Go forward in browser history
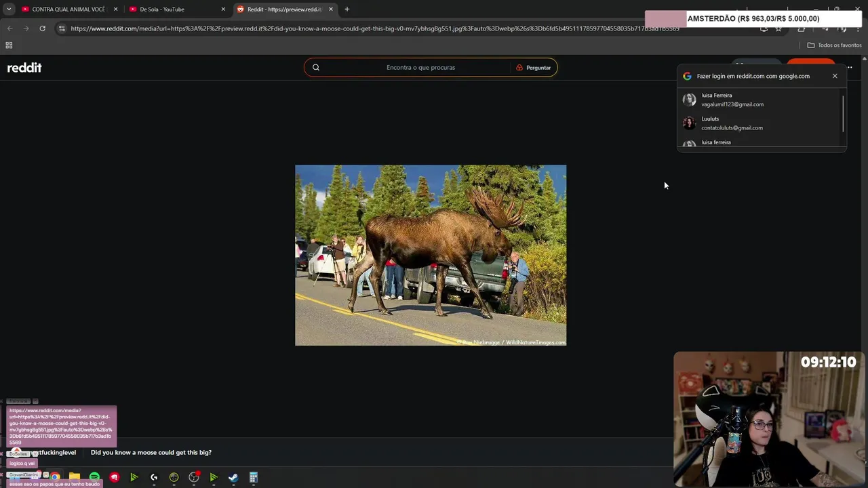This screenshot has height=488, width=868. tap(26, 28)
